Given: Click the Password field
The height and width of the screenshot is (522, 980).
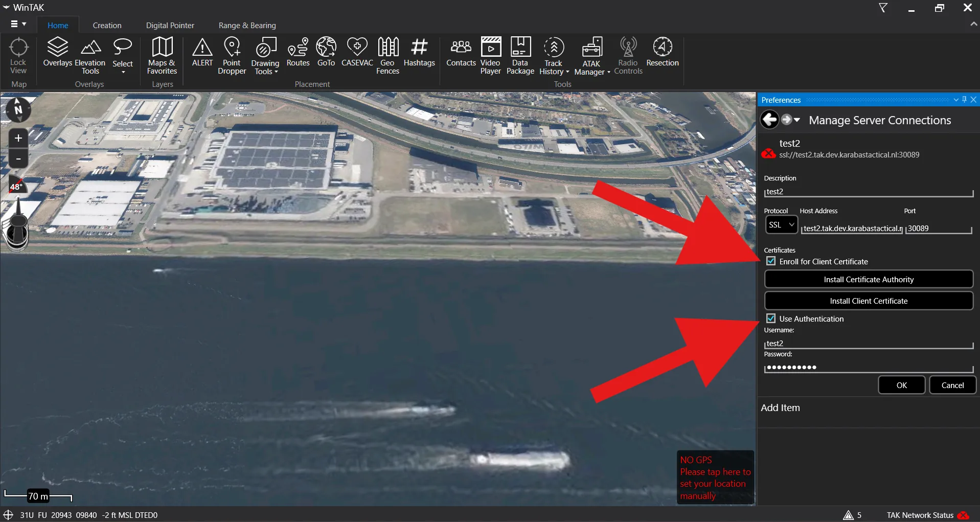Looking at the screenshot, I should (x=869, y=368).
